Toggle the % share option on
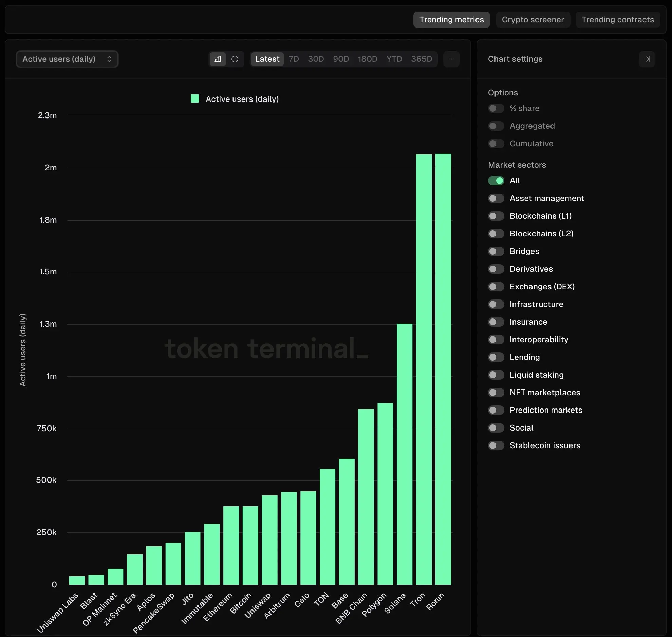The width and height of the screenshot is (672, 637). (x=496, y=108)
